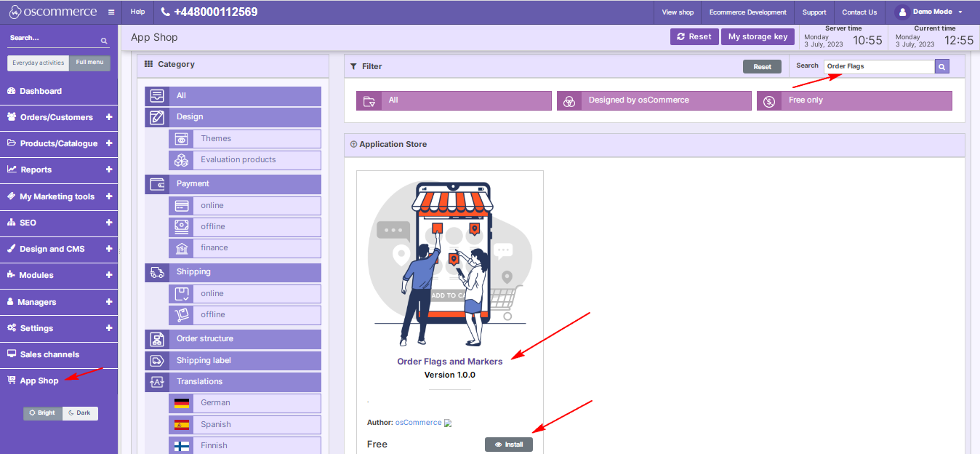Select the Full menu mode

(x=90, y=63)
